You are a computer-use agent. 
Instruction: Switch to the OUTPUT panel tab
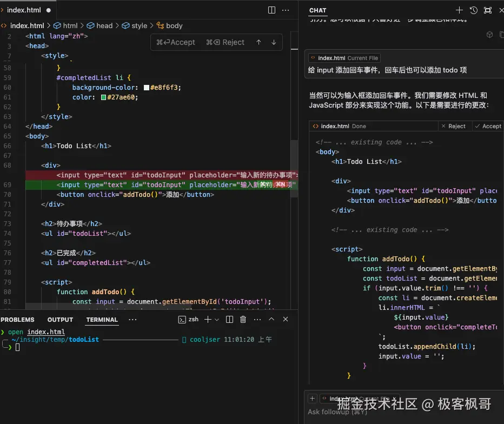60,320
